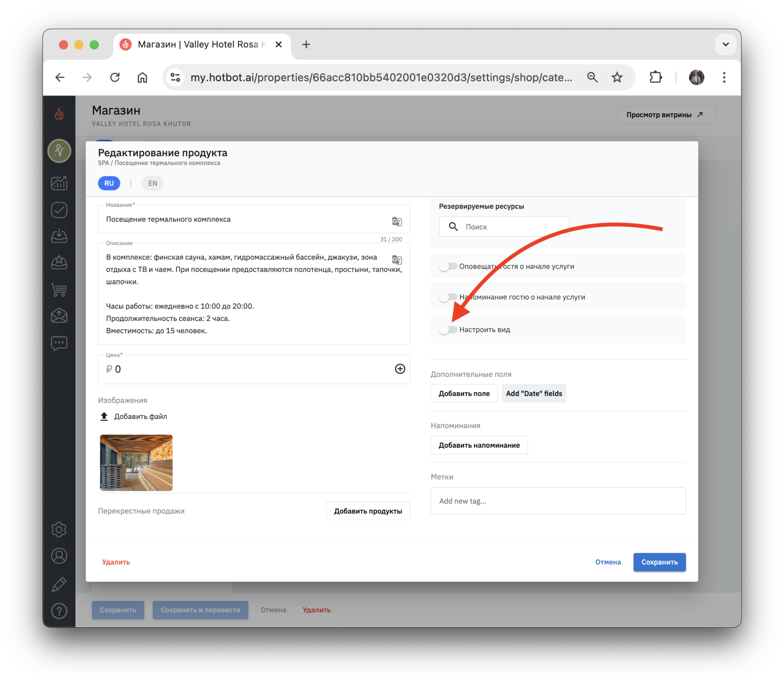Screen dimensions: 784x684
Task: Click the browser back arrow
Action: [60, 78]
